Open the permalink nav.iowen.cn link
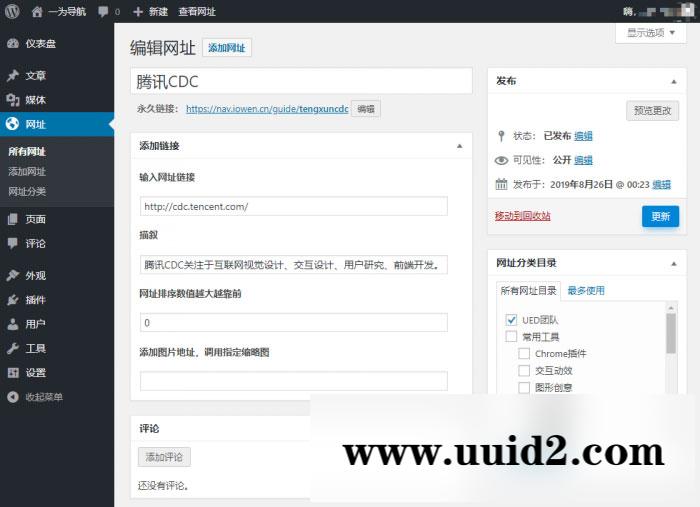700x507 pixels. (267, 109)
